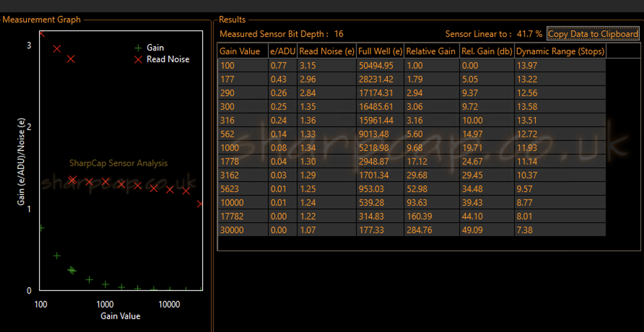Click rel. gain db value 49.09
The height and width of the screenshot is (332, 644).
pyautogui.click(x=487, y=230)
